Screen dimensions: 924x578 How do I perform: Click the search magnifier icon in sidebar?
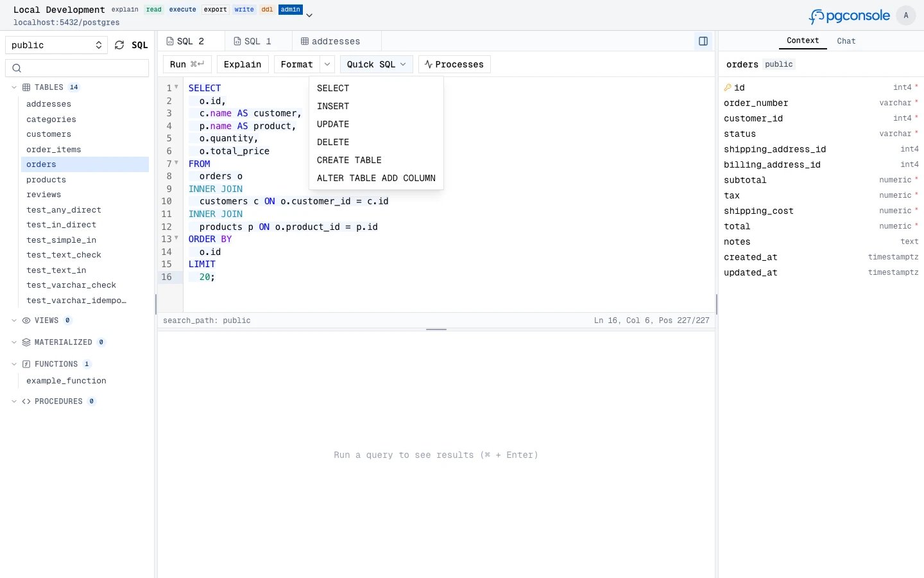coord(17,68)
